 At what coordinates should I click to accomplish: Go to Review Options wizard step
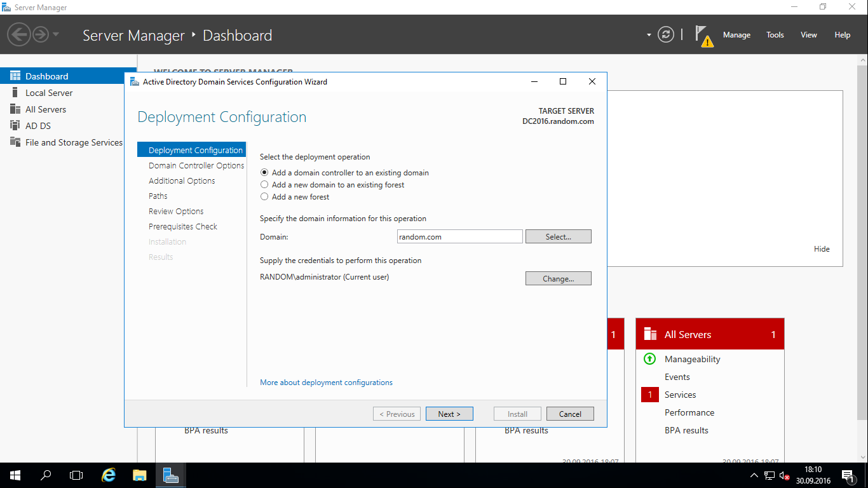[x=176, y=212]
